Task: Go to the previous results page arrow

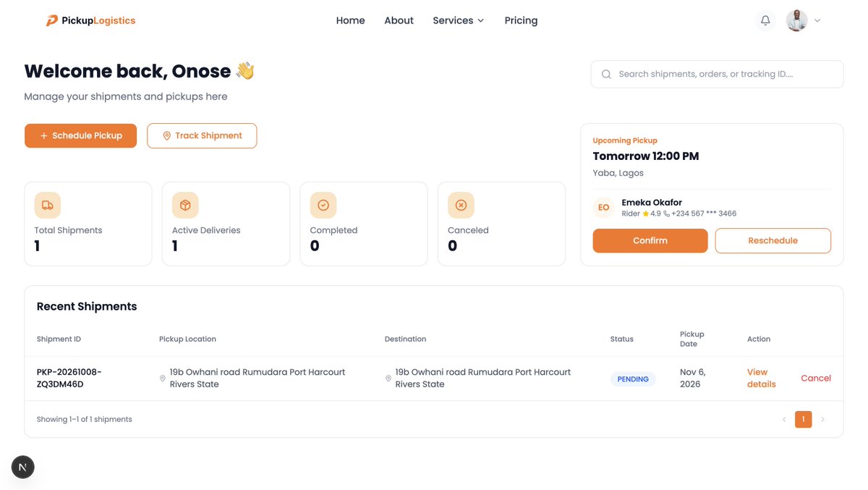Action: pos(784,419)
